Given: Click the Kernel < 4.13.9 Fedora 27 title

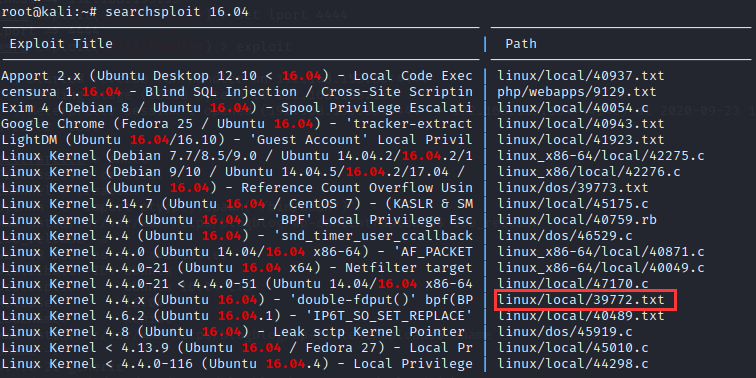Looking at the screenshot, I should coord(237,347).
